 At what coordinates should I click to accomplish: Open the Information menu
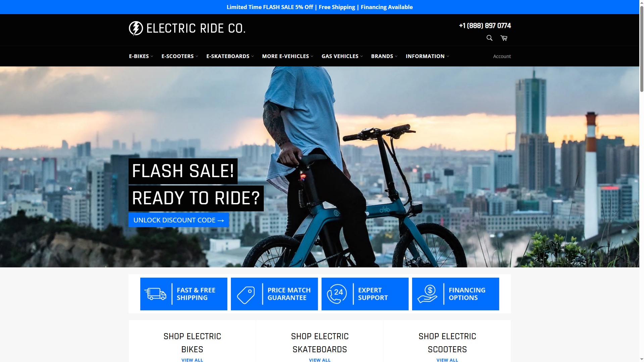coord(427,56)
